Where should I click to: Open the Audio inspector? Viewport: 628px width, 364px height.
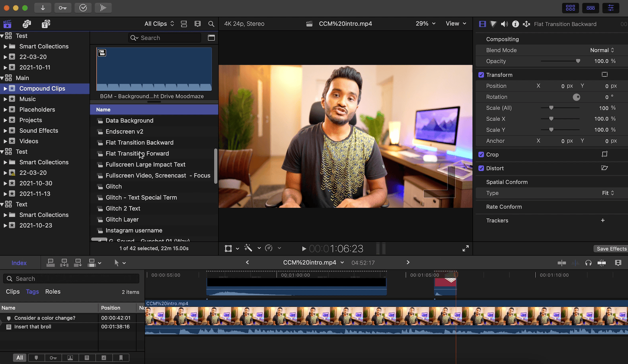[x=504, y=24]
